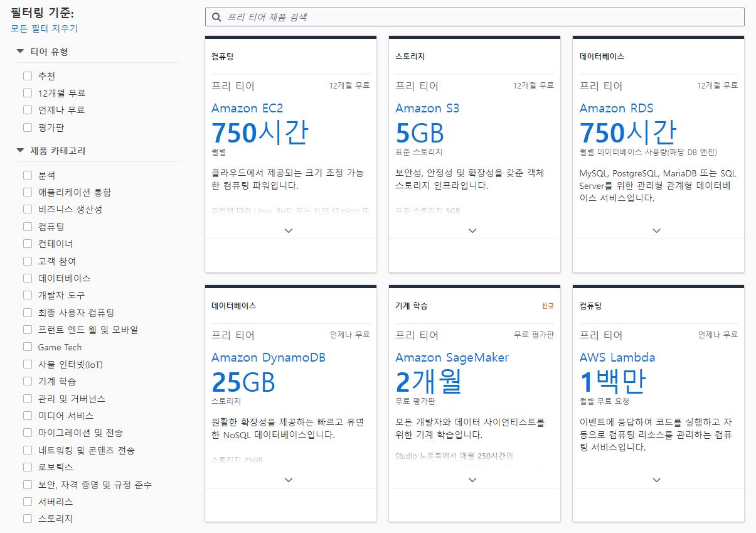
Task: Click the 750시간 figure on EC2 card
Action: (260, 132)
